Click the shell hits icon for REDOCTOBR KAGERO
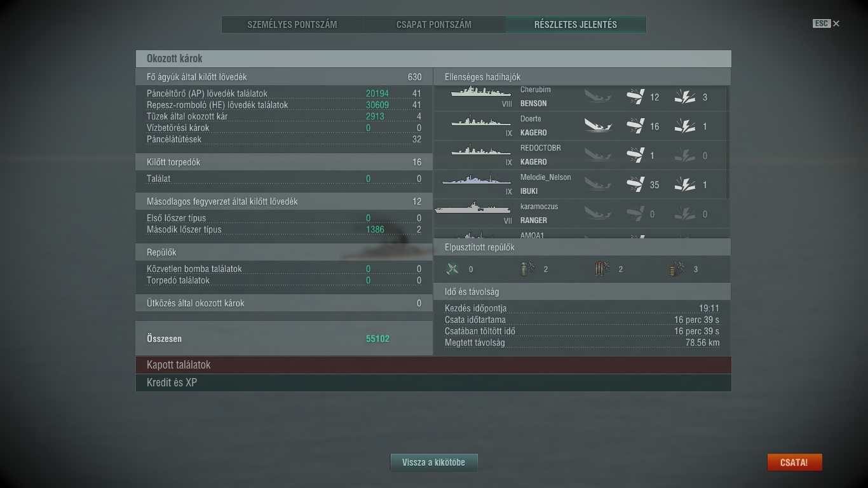 (635, 155)
